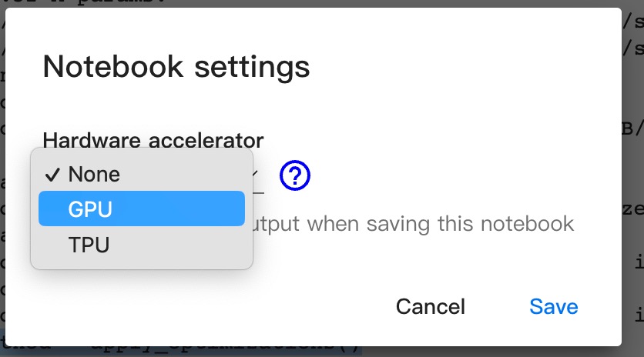This screenshot has width=644, height=357.
Task: Click the "Notebook settings" dialog title
Action: pos(176,67)
